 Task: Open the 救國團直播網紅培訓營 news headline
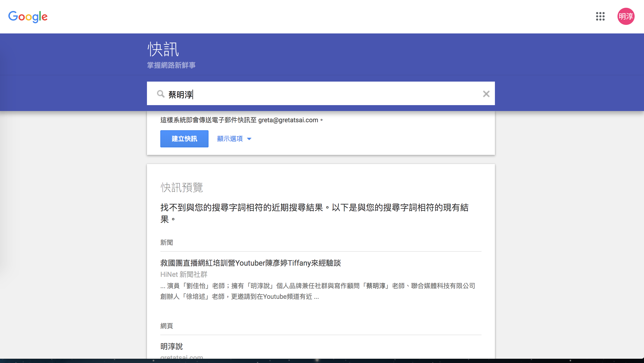(251, 263)
